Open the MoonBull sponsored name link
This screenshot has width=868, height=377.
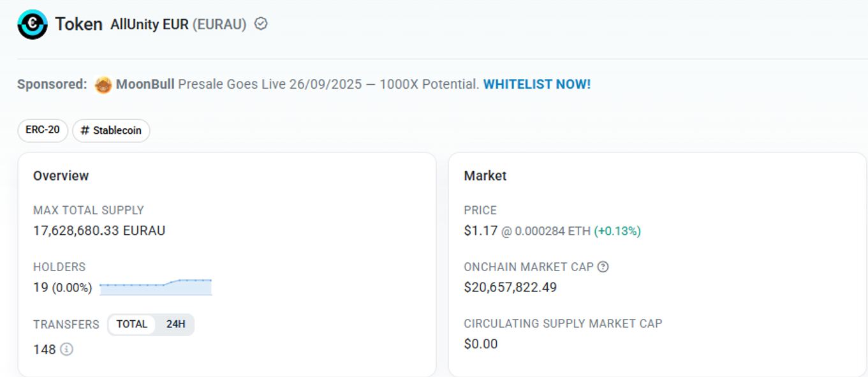145,84
